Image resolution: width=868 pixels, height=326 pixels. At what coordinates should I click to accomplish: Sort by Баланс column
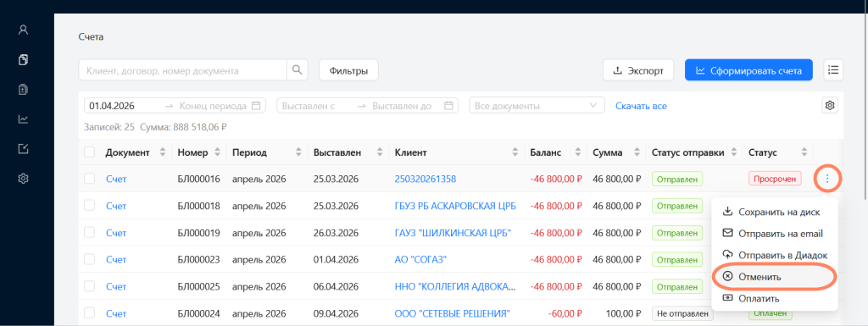[x=577, y=152]
